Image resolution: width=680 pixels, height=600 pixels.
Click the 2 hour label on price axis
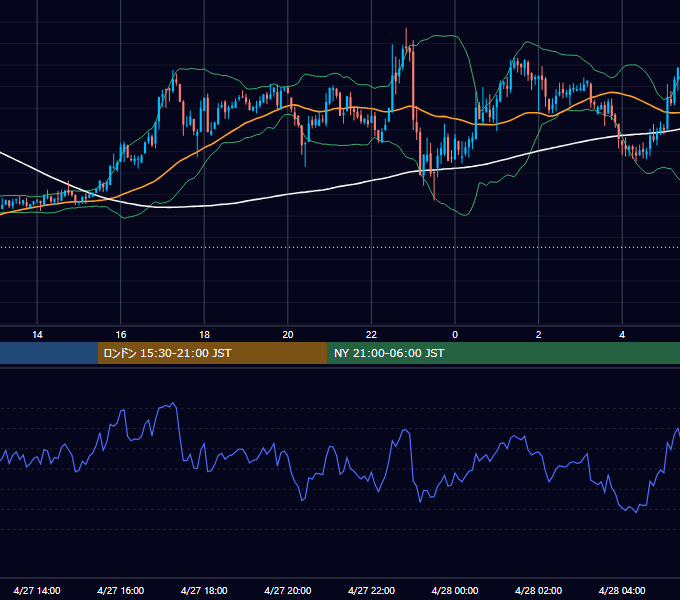point(538,335)
